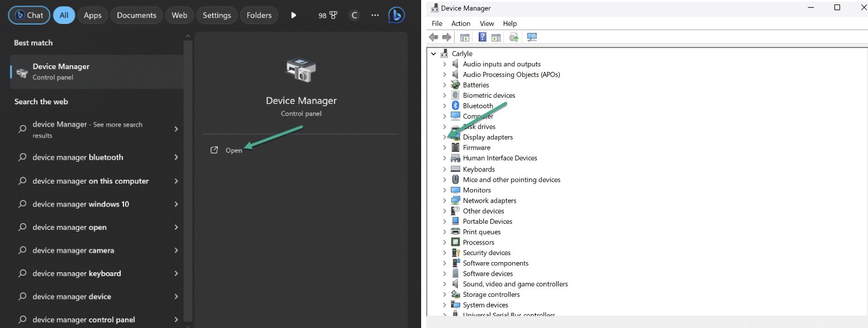Switch to the Web search filter tab
The image size is (868, 328).
[x=179, y=15]
